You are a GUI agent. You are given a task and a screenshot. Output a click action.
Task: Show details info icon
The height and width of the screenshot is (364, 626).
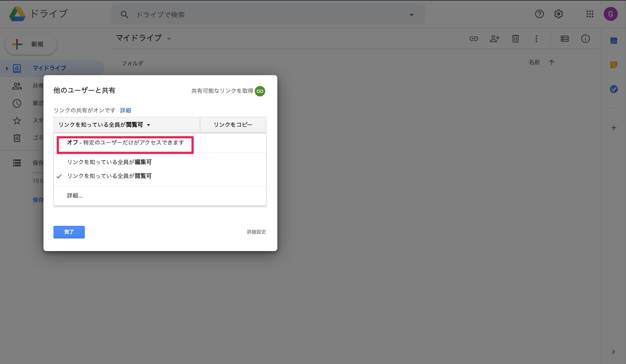(x=586, y=39)
